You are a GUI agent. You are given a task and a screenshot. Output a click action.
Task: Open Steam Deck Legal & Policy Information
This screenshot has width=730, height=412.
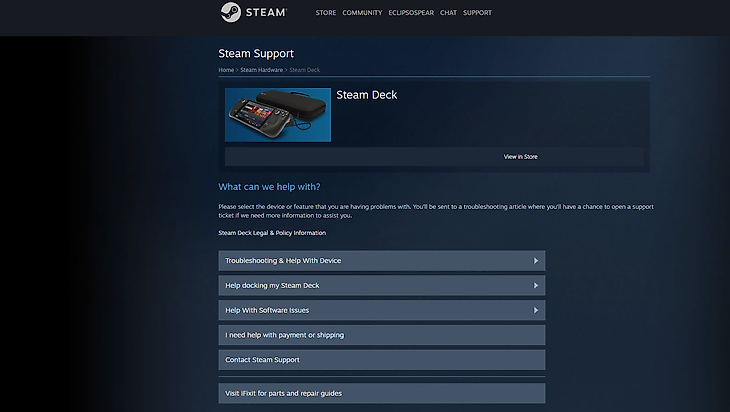[272, 233]
